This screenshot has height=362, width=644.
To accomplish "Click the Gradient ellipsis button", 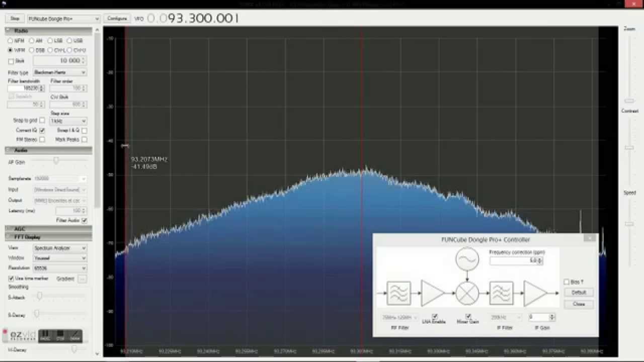I will pyautogui.click(x=83, y=279).
